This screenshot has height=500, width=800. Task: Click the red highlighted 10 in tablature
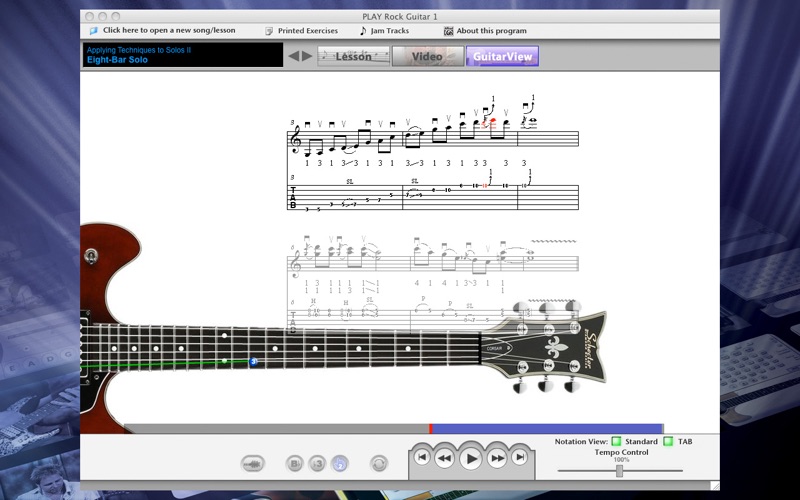(x=485, y=186)
